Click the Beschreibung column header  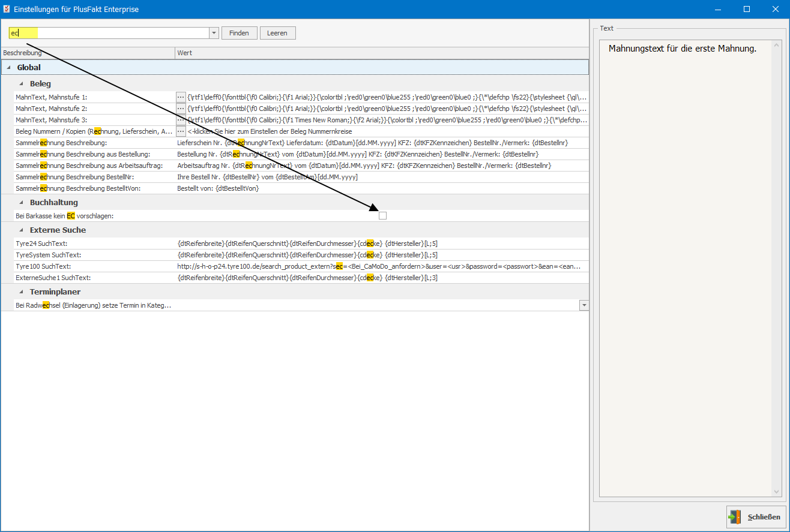click(88, 53)
